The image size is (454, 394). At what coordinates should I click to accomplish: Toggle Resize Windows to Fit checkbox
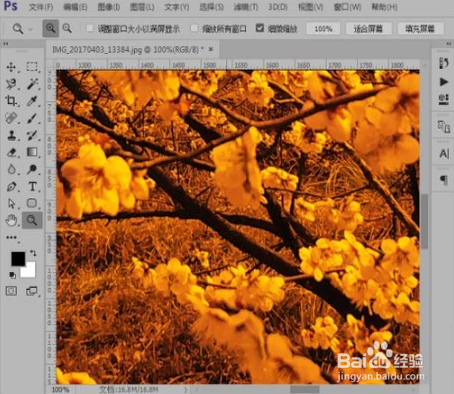[x=89, y=28]
